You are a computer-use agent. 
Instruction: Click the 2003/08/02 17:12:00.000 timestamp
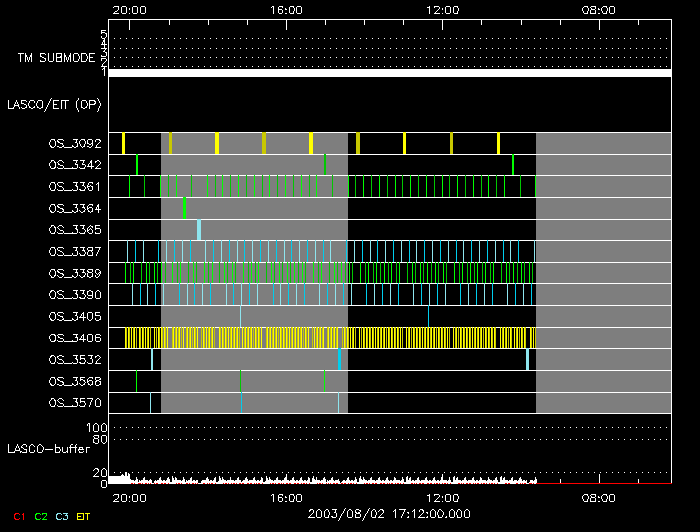point(388,513)
